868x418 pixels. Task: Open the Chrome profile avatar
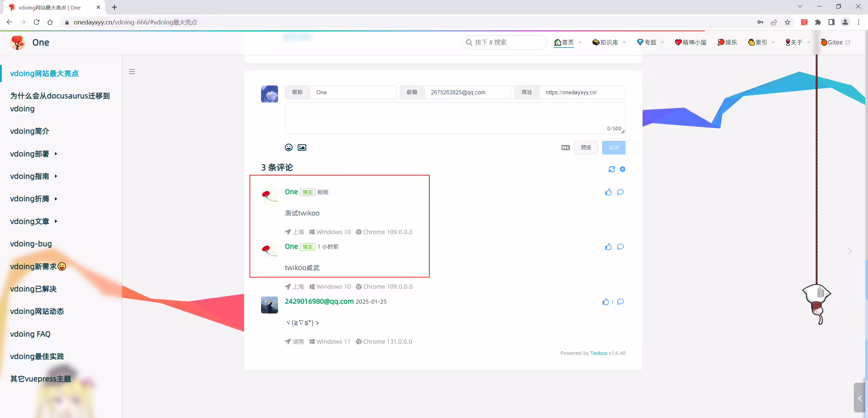click(x=845, y=22)
